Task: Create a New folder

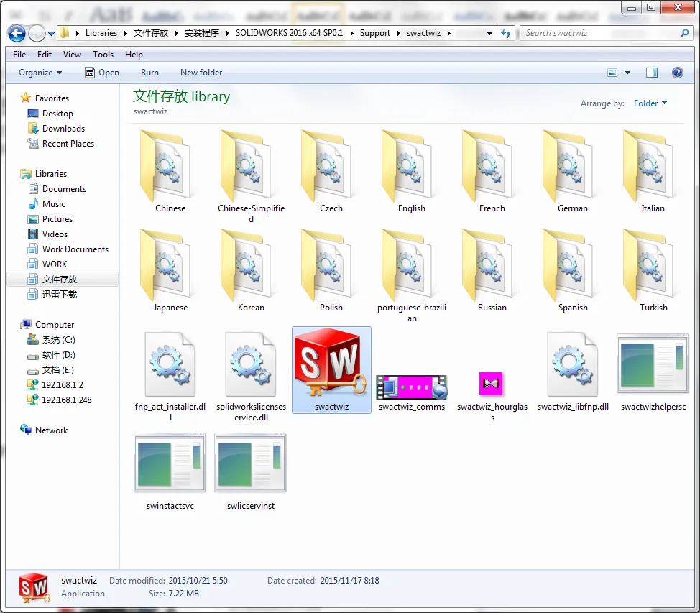Action: pyautogui.click(x=201, y=73)
